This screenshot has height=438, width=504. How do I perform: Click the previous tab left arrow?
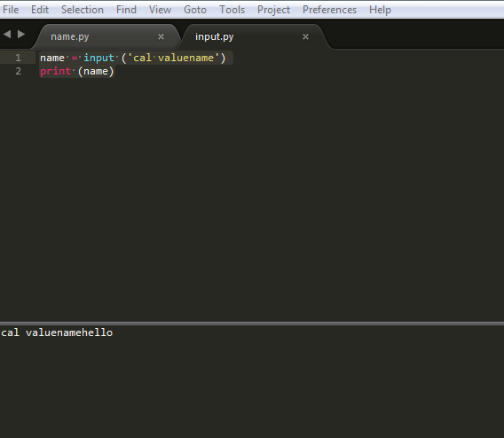tap(7, 34)
